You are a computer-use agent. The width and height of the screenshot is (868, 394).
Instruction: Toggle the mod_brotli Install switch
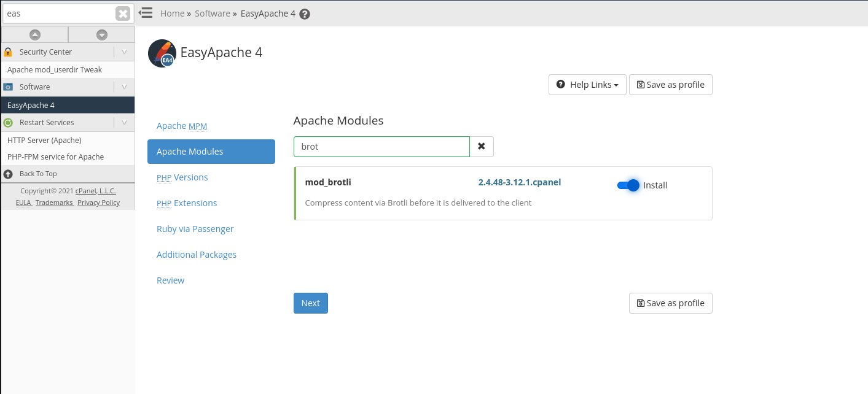pos(628,185)
